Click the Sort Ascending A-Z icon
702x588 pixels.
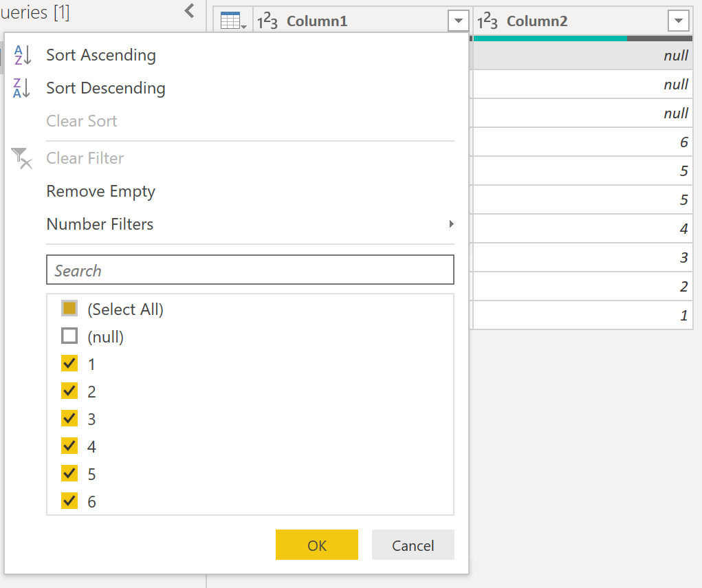tap(22, 55)
